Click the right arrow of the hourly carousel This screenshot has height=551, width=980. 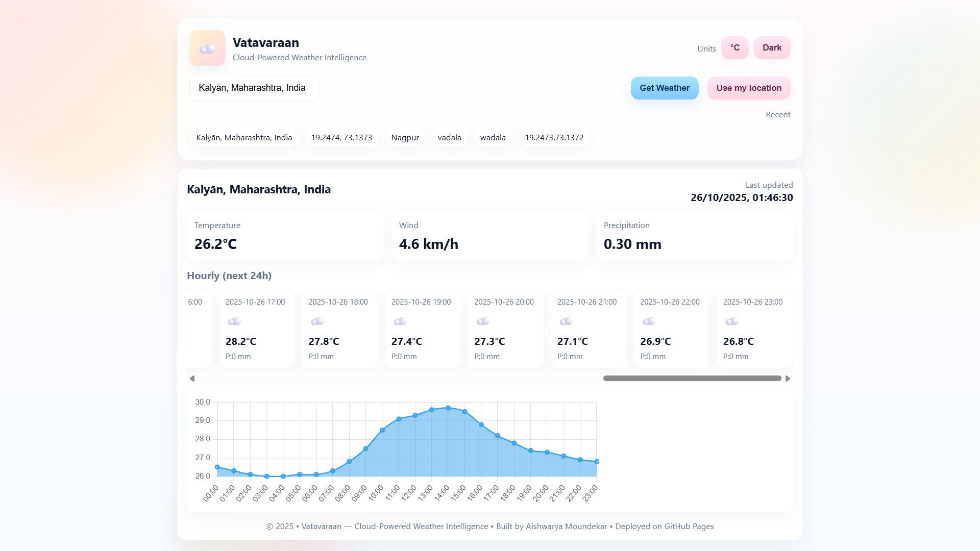tap(788, 379)
